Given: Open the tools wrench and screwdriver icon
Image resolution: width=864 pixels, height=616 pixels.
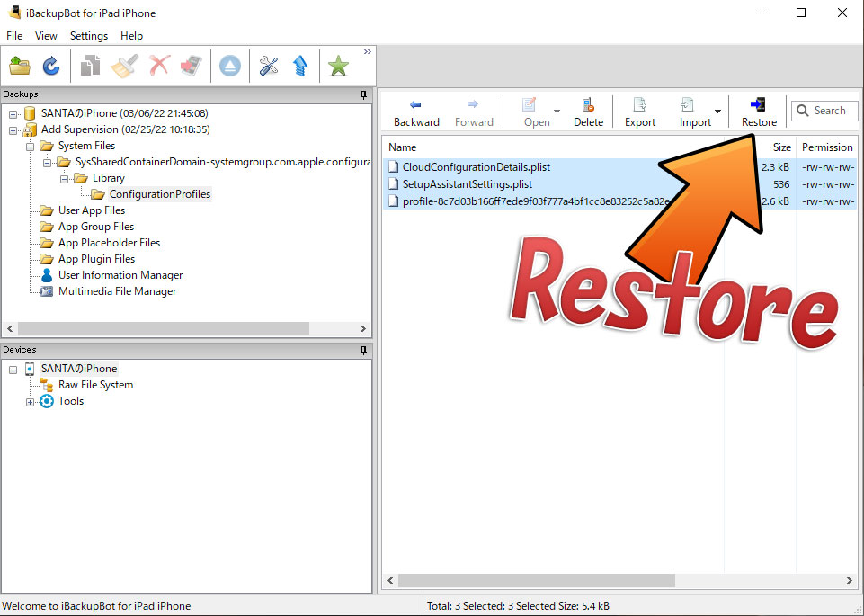Looking at the screenshot, I should pyautogui.click(x=269, y=67).
